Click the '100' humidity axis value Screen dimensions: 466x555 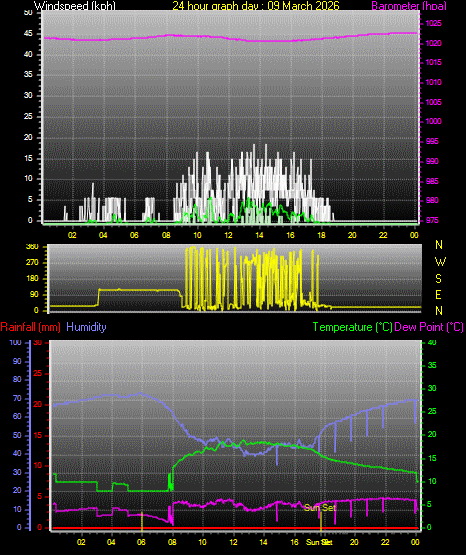[15, 343]
